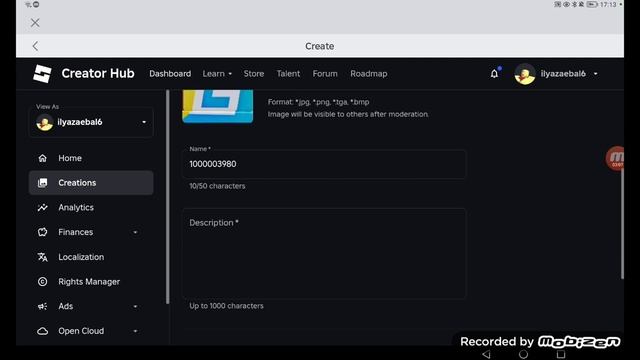Click the Roblox Creator Hub logo icon
Image resolution: width=640 pixels, height=360 pixels.
tap(42, 73)
